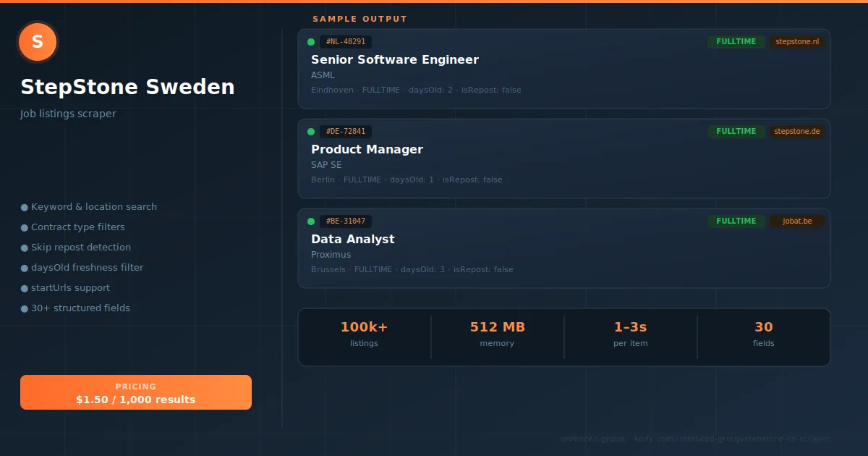Click the 30 fields stat

click(764, 334)
